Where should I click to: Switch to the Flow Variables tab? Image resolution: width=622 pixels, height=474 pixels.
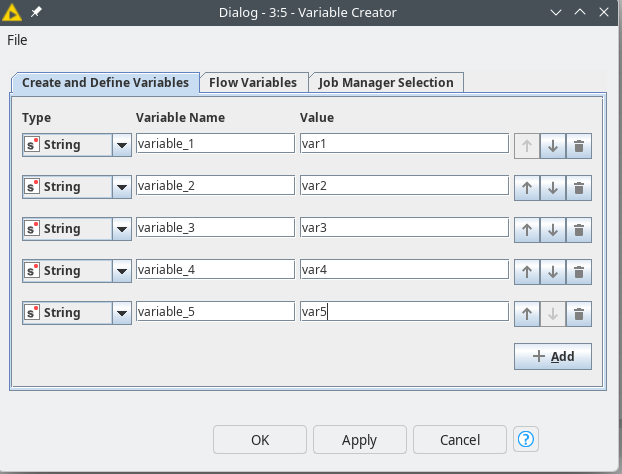point(252,82)
